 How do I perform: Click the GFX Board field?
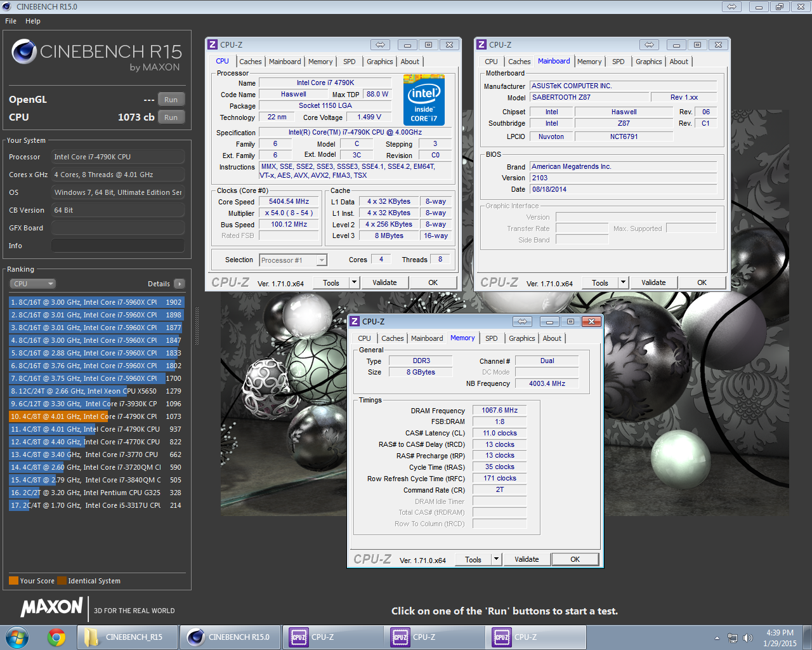(x=118, y=228)
